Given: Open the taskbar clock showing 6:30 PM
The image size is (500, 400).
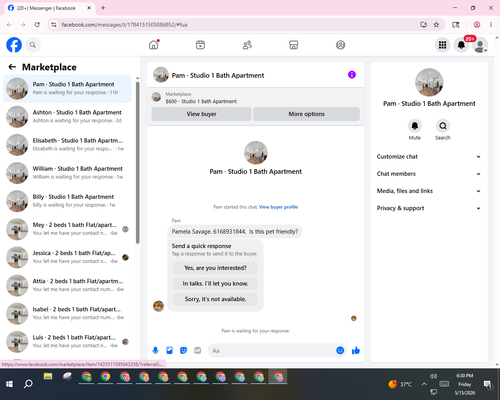Looking at the screenshot, I should click(465, 384).
